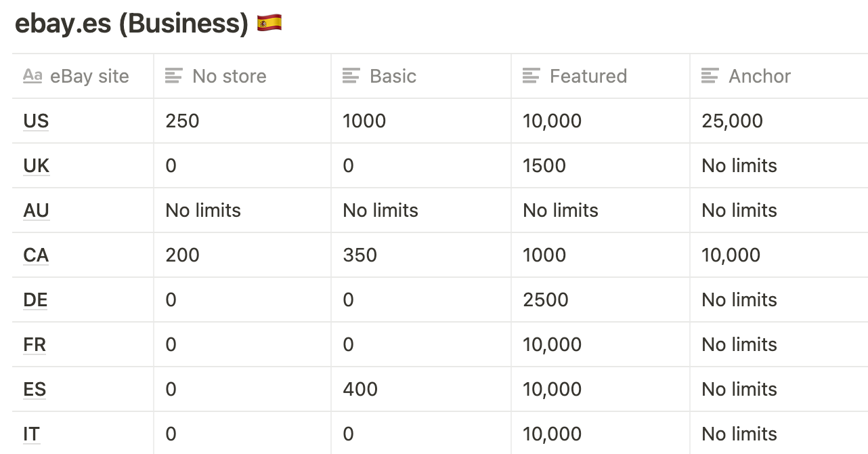Select the UK Featured cell showing 1500

click(x=601, y=165)
